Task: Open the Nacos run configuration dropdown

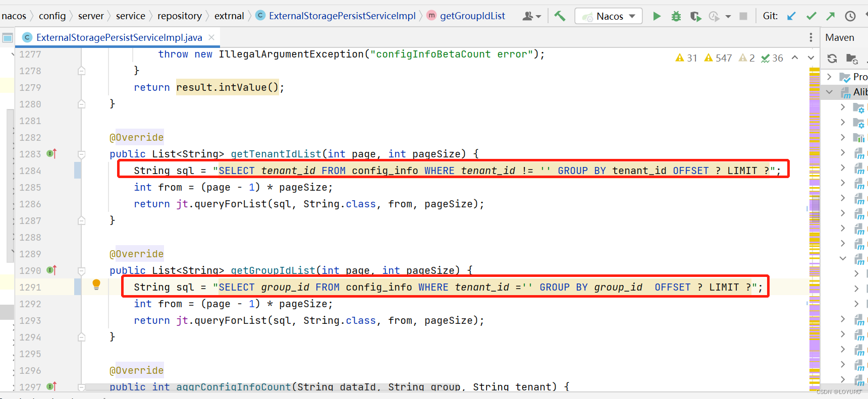Action: click(609, 16)
